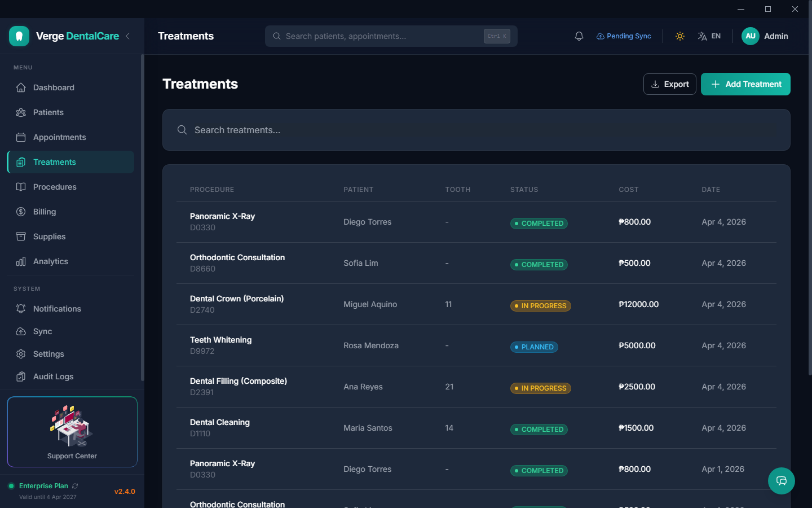Click the Notifications bell icon in sidebar
The height and width of the screenshot is (508, 812).
tap(21, 309)
